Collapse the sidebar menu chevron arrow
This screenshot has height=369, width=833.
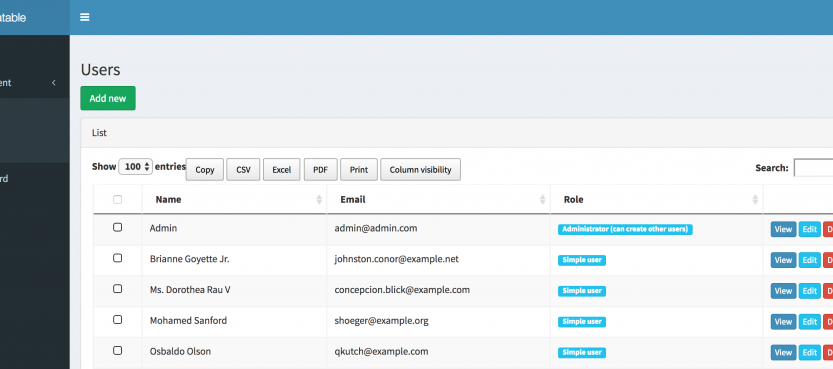point(54,83)
